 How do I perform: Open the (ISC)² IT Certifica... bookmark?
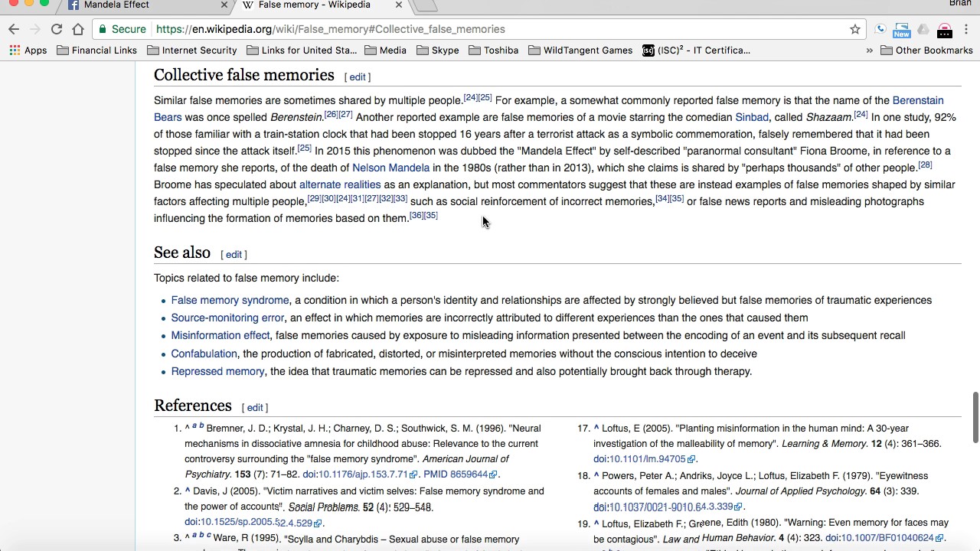[697, 51]
